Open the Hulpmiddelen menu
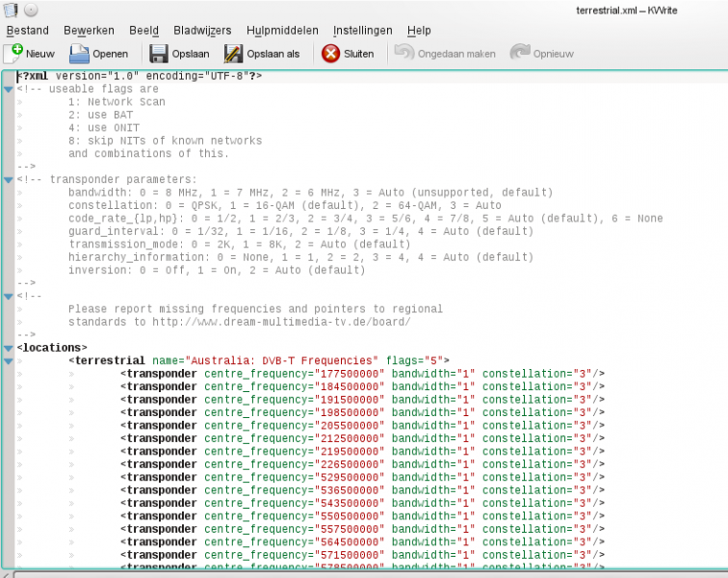The height and width of the screenshot is (578, 728). [282, 31]
